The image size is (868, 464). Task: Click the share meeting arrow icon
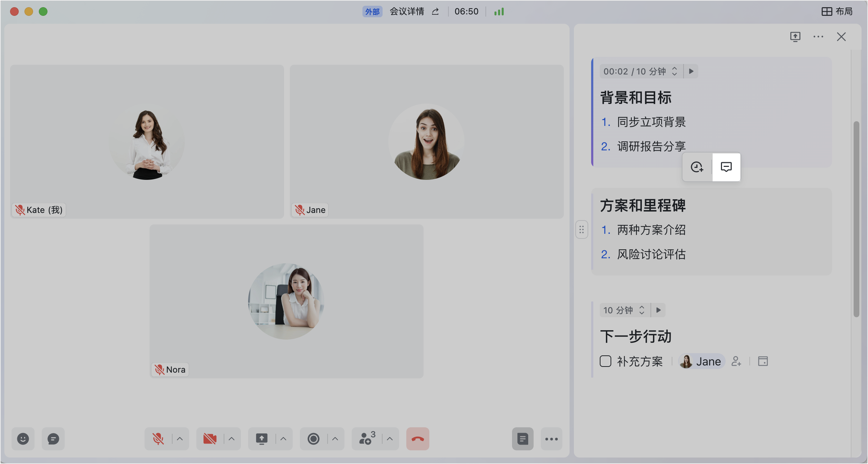point(435,12)
